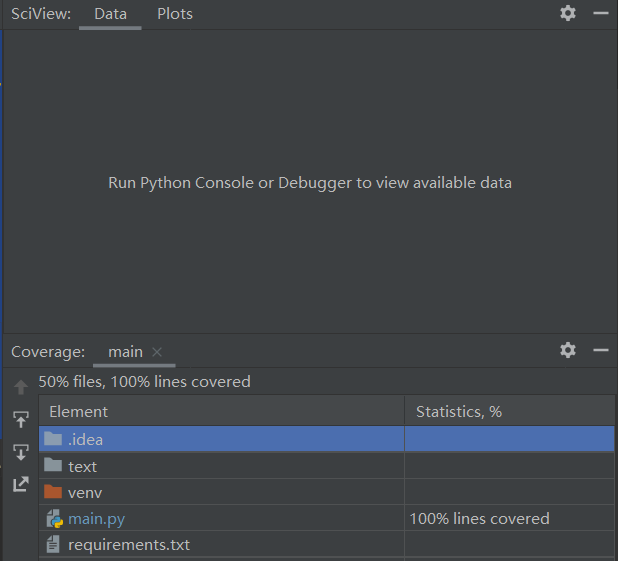
Task: Toggle Autoscroll from Source (down-arrow icon)
Action: tap(21, 452)
